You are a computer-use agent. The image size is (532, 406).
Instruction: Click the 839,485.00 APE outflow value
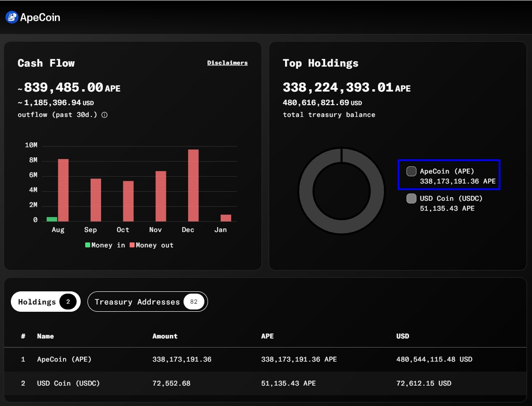coord(69,87)
